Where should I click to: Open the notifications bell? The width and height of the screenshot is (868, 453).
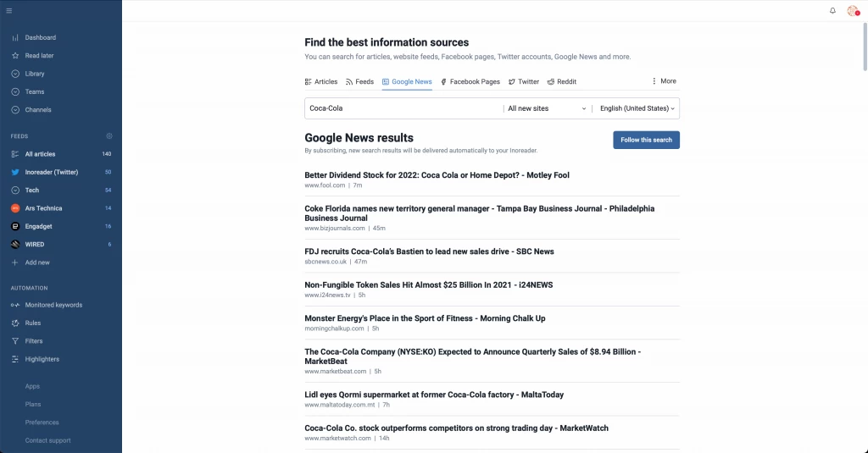click(832, 10)
